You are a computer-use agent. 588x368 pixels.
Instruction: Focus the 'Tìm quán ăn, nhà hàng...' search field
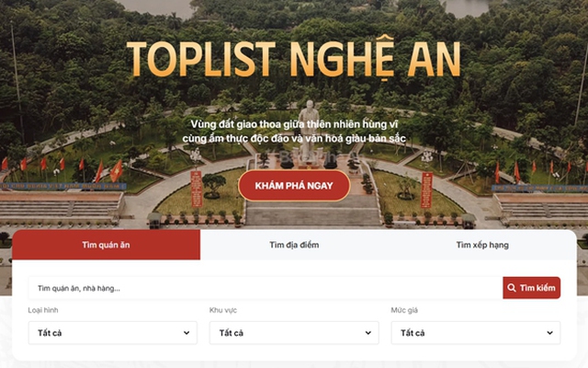(266, 288)
